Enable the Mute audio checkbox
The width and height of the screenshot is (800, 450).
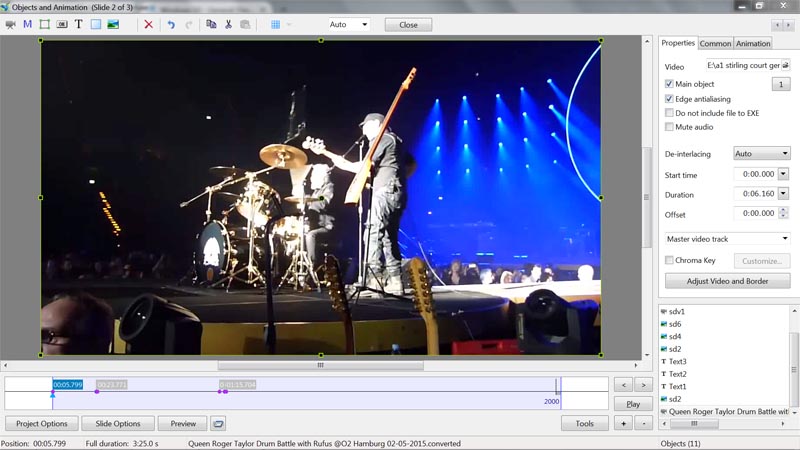point(669,127)
